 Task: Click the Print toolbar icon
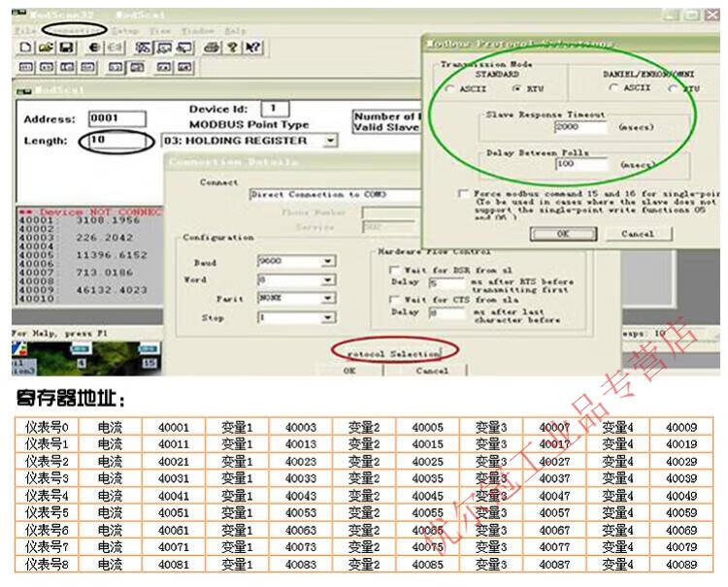[x=211, y=48]
